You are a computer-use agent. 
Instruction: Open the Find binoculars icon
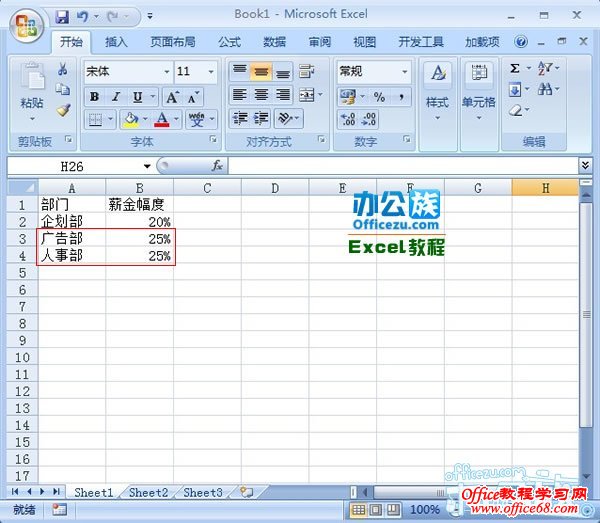(x=545, y=90)
